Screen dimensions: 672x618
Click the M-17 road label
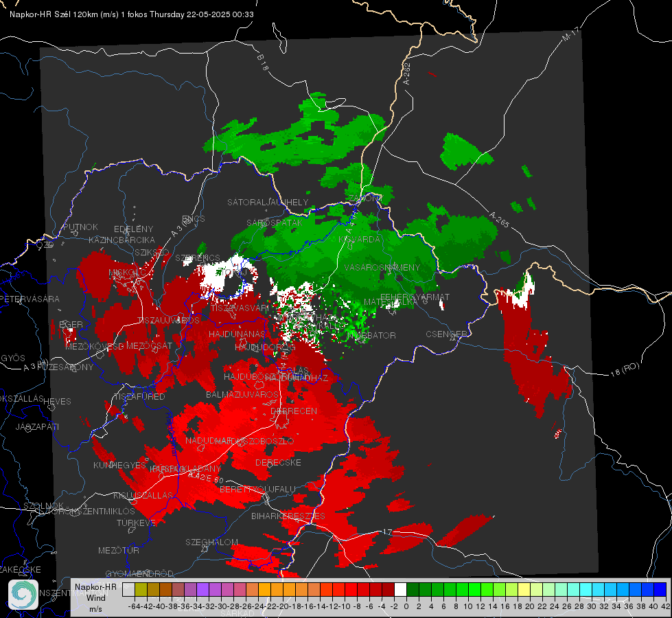point(570,34)
